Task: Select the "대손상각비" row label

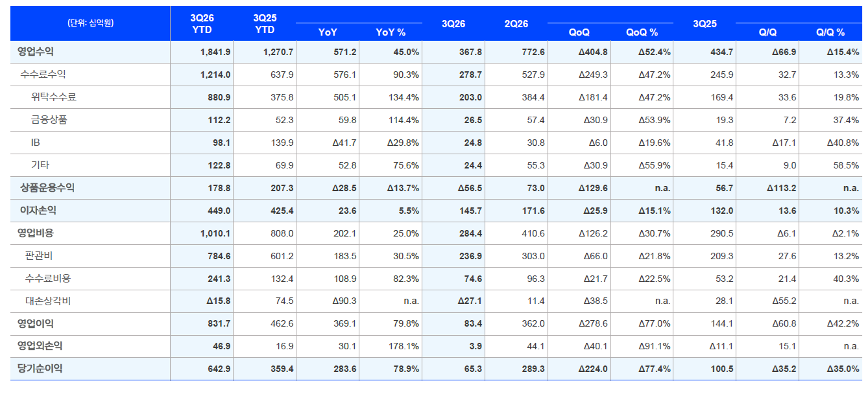Action: tap(48, 301)
